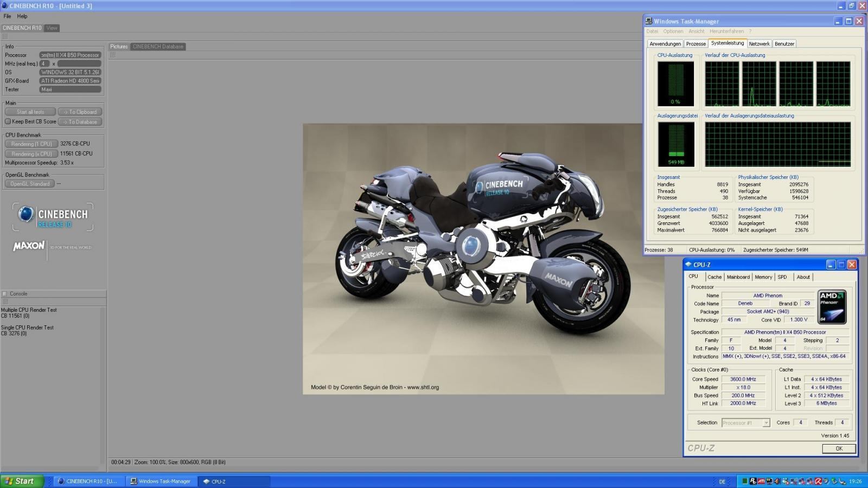Viewport: 868px width, 488px height.
Task: Click the Tester name field showing Maxi
Action: point(70,89)
